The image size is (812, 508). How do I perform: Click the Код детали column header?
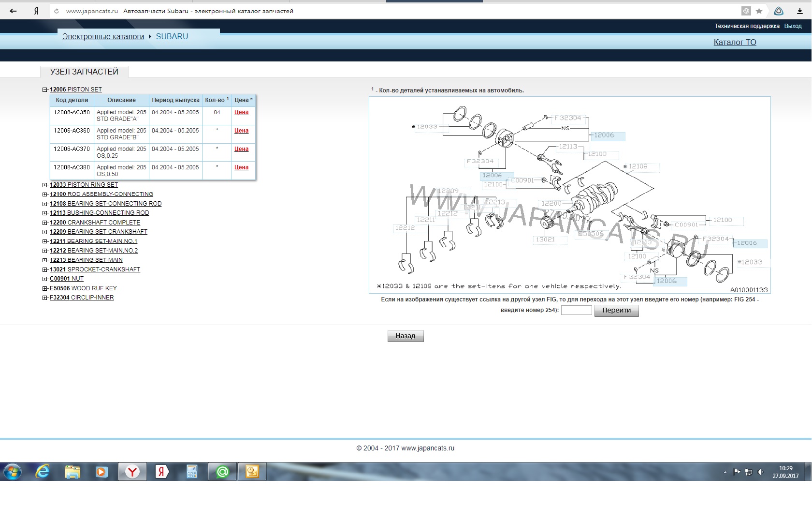[72, 100]
